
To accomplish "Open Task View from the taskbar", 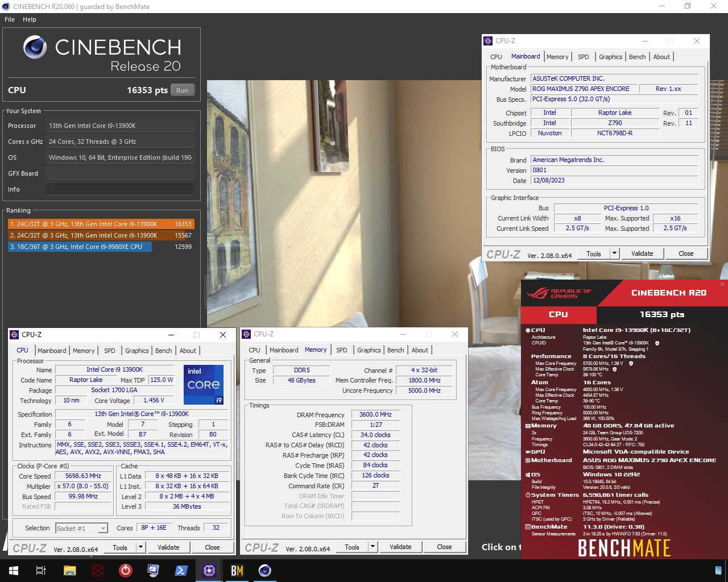I will coord(41,570).
